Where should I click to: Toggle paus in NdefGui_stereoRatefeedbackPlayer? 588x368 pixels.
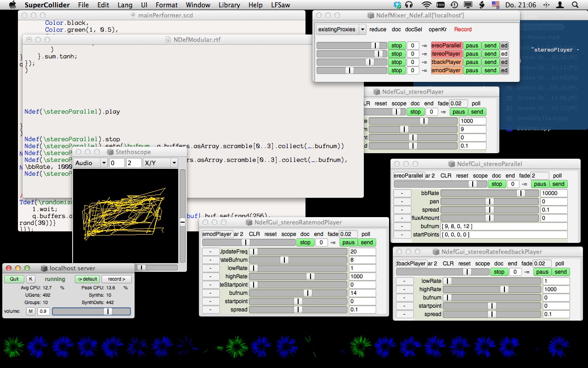[x=542, y=272]
